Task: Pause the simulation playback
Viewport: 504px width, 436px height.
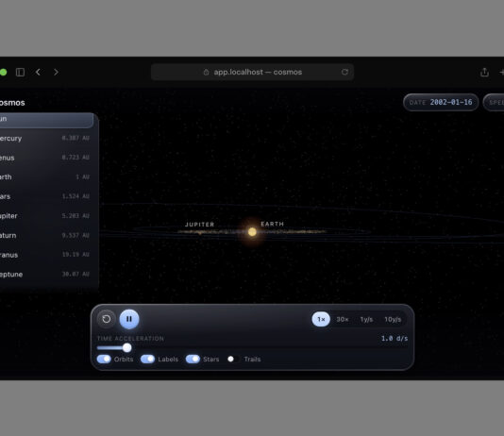Action: pyautogui.click(x=129, y=319)
